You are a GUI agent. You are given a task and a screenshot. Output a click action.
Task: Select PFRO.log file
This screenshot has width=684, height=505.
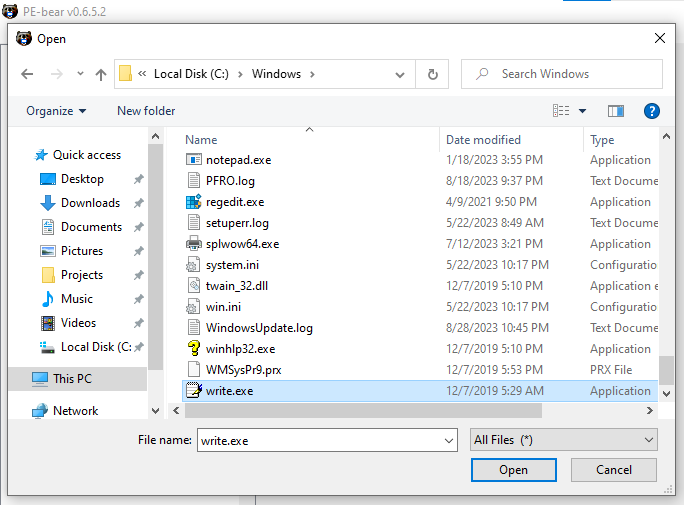230,181
